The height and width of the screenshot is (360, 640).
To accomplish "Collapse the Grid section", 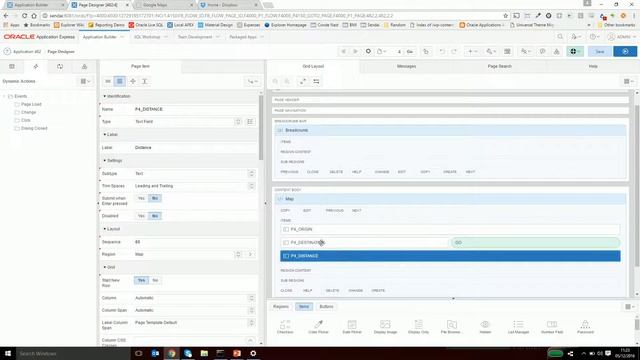I will click(x=105, y=267).
